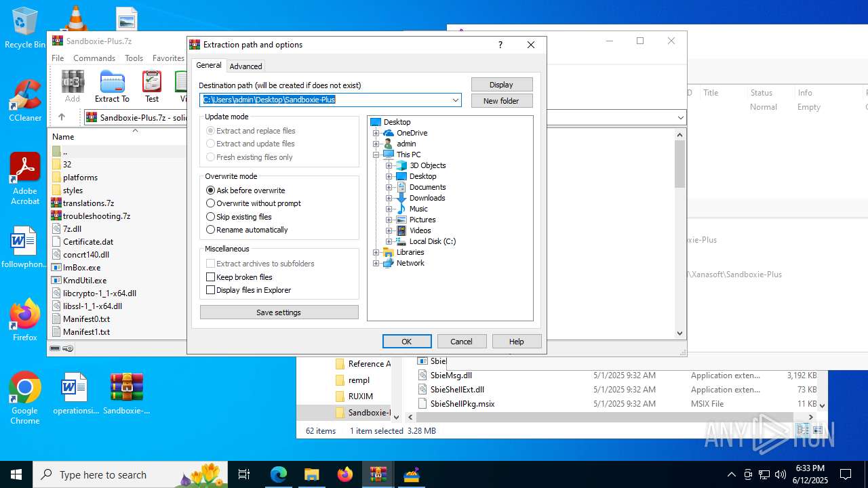Select Overwrite without prompt option
868x488 pixels.
pos(253,203)
